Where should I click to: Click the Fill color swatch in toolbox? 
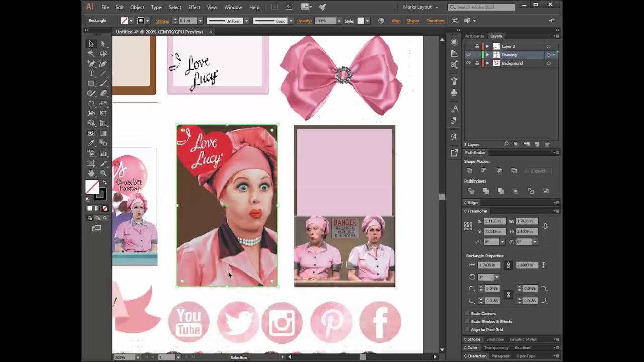click(92, 187)
